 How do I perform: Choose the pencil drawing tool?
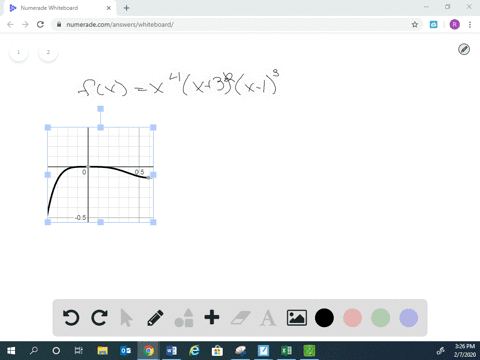(155, 318)
